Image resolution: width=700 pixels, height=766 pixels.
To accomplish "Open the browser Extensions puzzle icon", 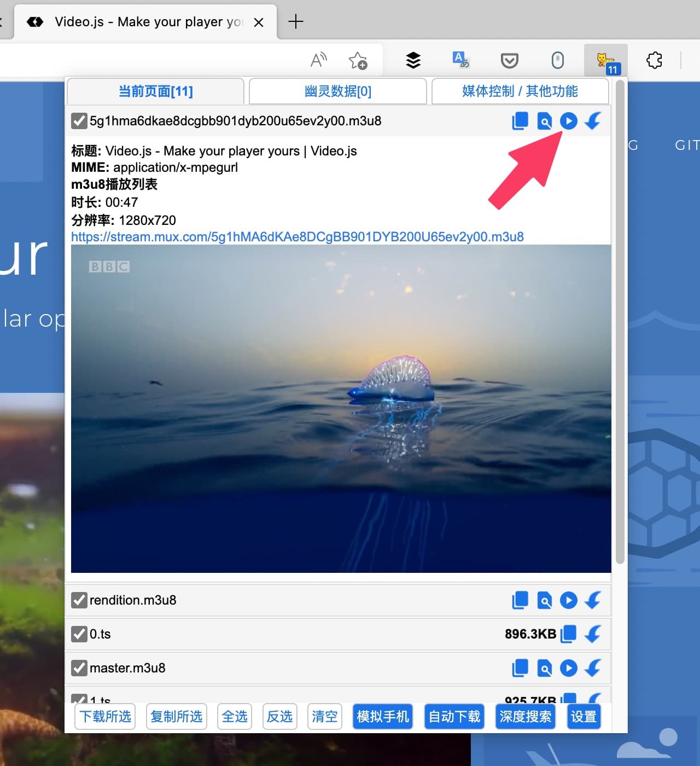I will pyautogui.click(x=654, y=60).
